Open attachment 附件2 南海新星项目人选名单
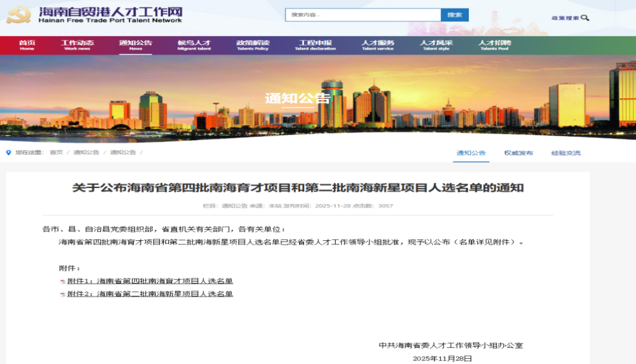636x364 pixels. 150,294
